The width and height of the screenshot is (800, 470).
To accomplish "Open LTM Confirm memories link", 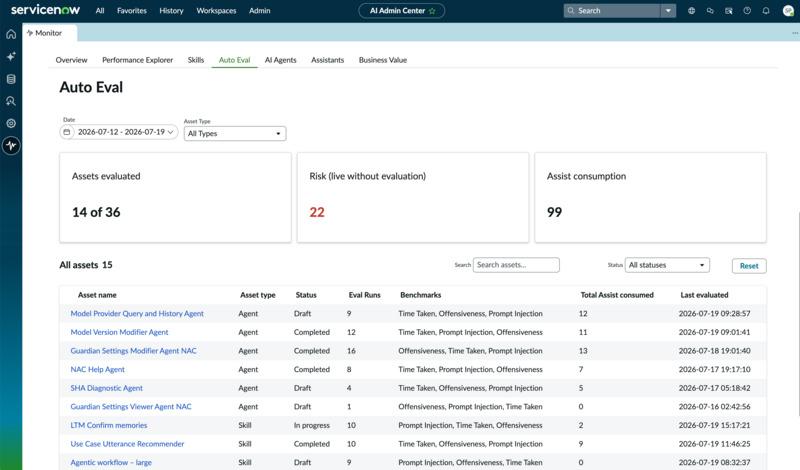I will 109,425.
